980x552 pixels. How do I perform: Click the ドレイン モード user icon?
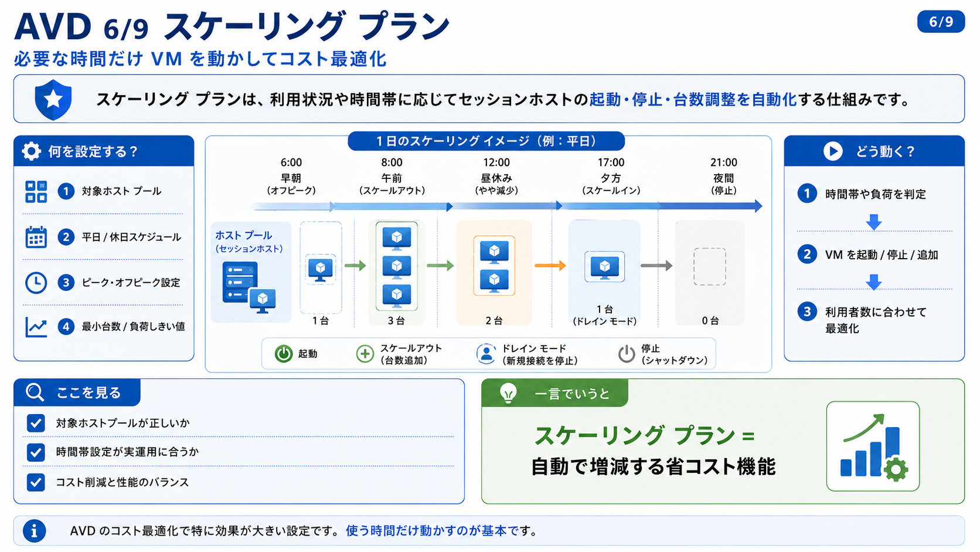click(x=486, y=354)
